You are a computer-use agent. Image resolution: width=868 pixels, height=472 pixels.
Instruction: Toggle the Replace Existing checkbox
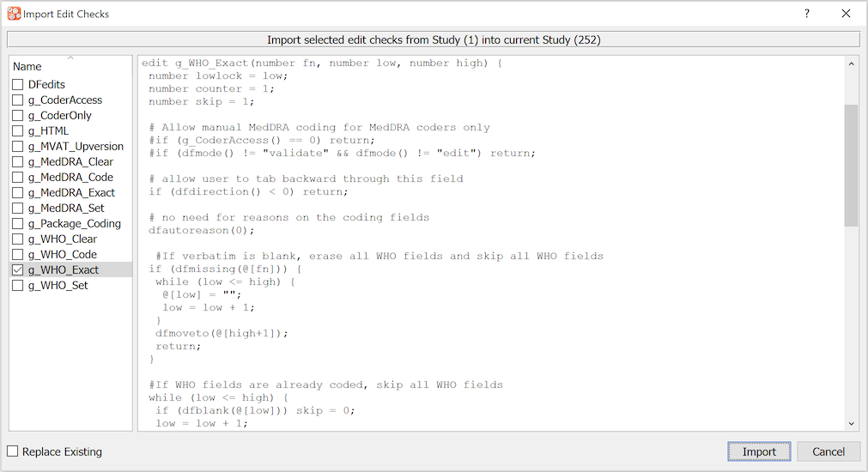coord(13,452)
